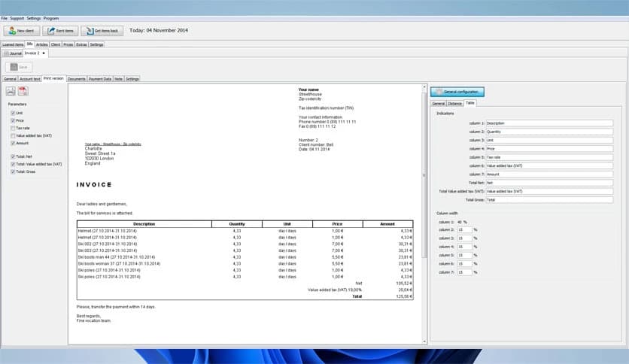Click the New client button

pos(22,31)
